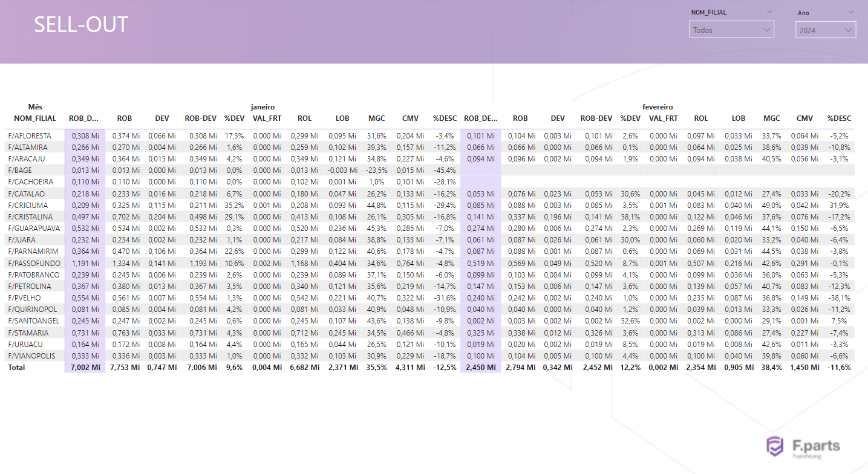This screenshot has width=868, height=474.
Task: Click the chevron beside the NOM_FILIAL slicer title
Action: tap(769, 11)
